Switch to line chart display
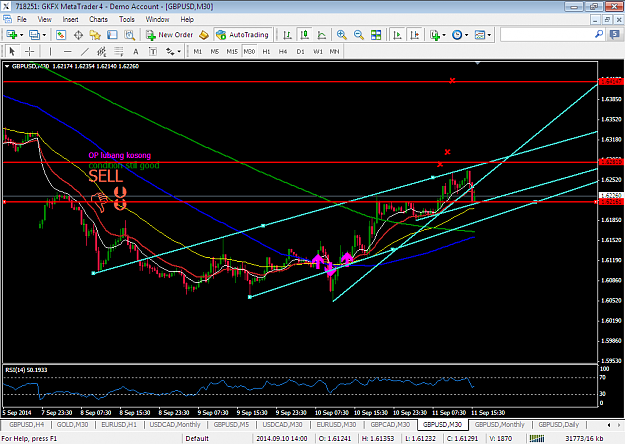This screenshot has height=444, width=625. point(322,35)
